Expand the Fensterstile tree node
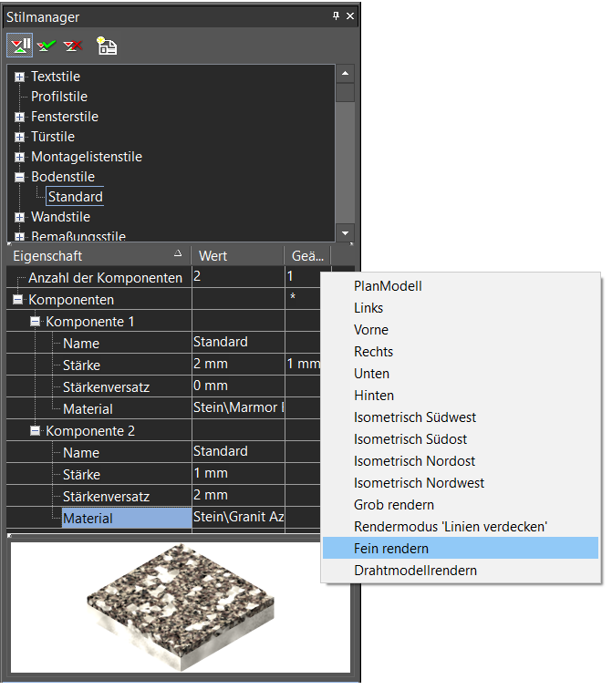This screenshot has height=700, width=612. click(19, 117)
